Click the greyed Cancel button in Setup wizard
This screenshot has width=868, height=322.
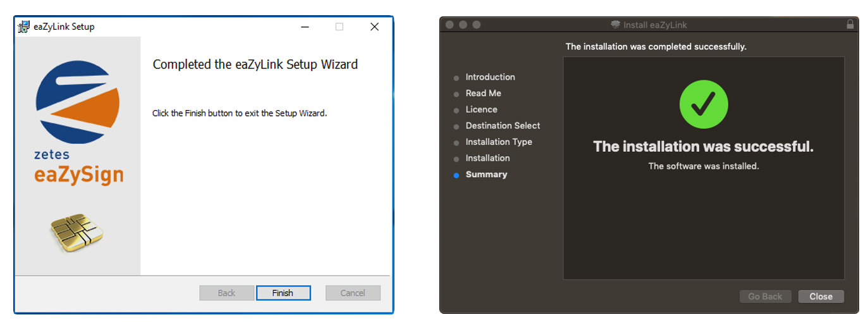(353, 293)
